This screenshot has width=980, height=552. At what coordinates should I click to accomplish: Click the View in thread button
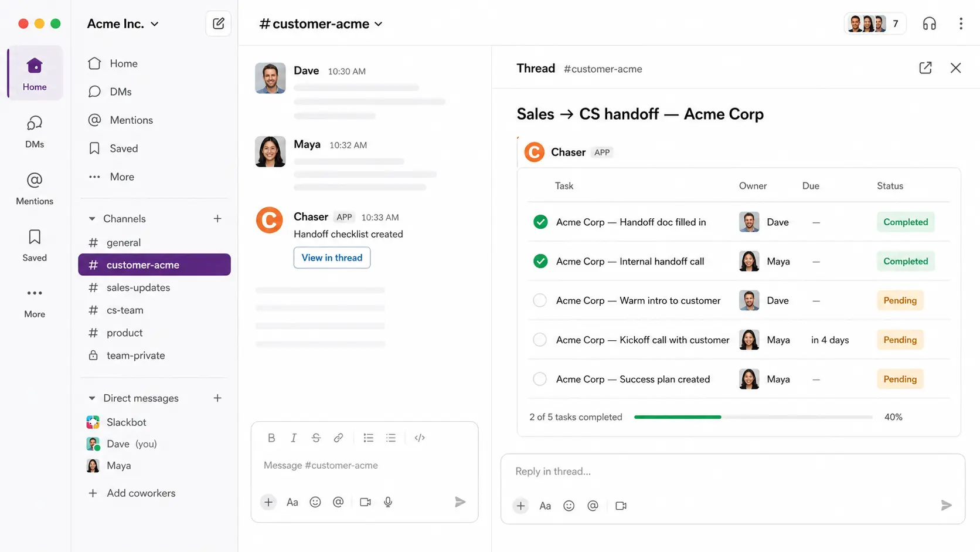332,258
